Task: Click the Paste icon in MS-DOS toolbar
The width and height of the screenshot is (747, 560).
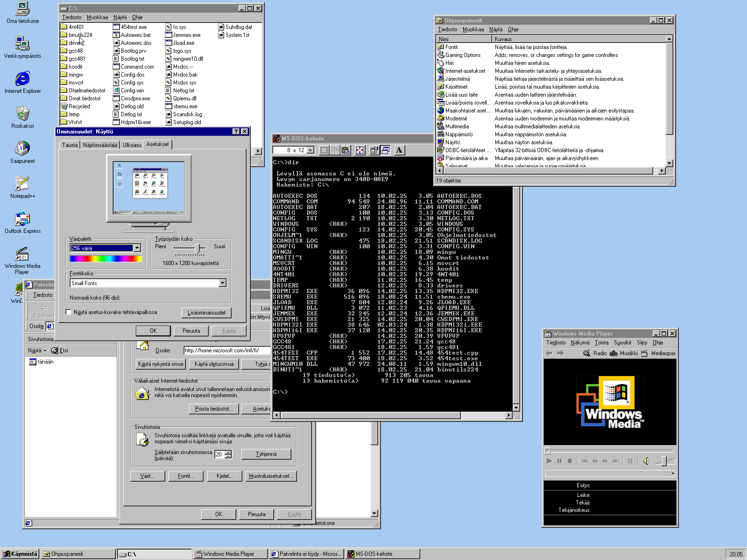Action: [345, 150]
